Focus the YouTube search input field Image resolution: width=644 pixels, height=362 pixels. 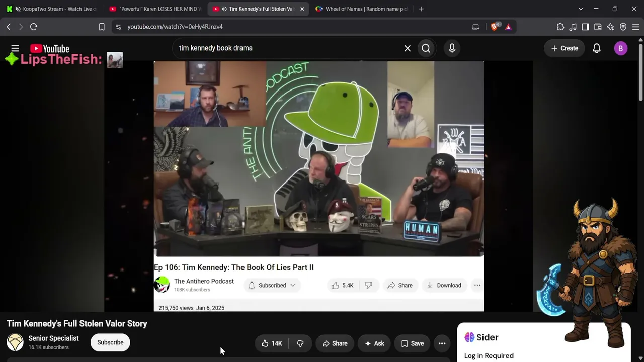[289, 48]
